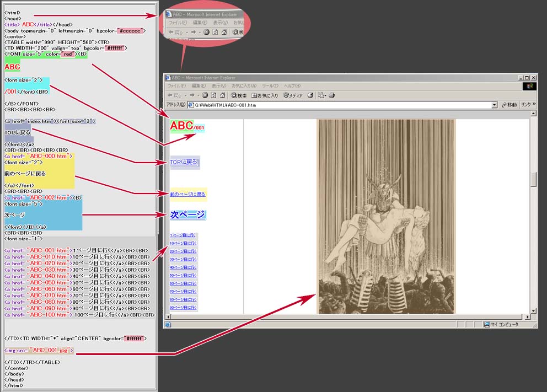Screen dimensions: 547x392
Task: Click the My Computer (マイ コンピュータ) zone icon
Action: (x=487, y=325)
